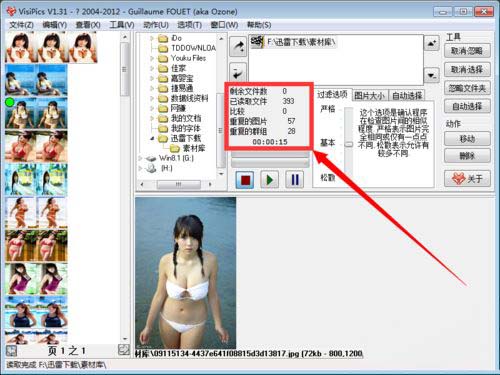This screenshot has height=375, width=500.
Task: Click the folder tree down scroll arrow
Action: pyautogui.click(x=221, y=174)
